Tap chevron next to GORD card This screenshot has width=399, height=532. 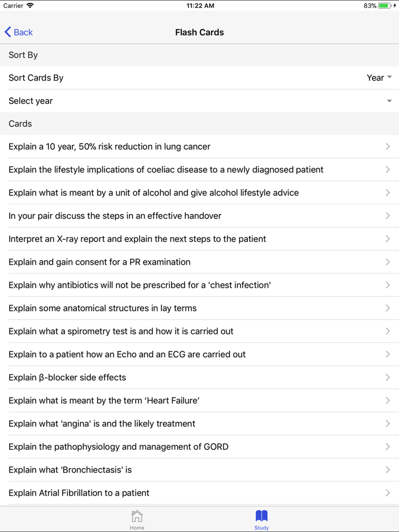[x=388, y=447]
